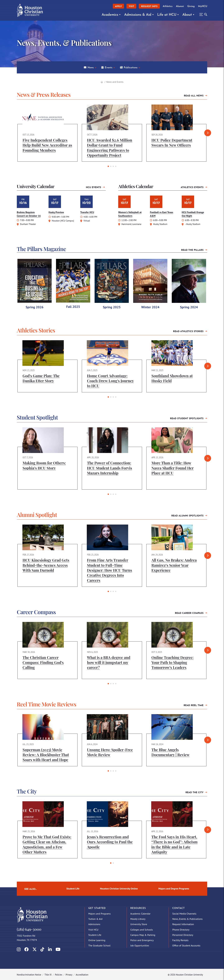Click the Request Info button

[149, 6]
